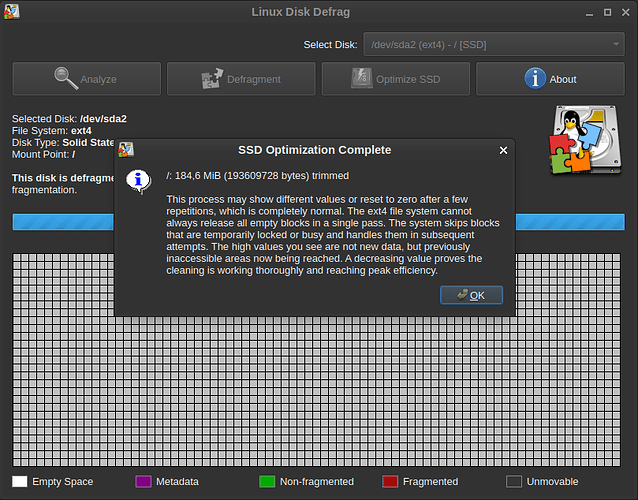
Task: Click the blue progress bar
Action: click(60, 222)
